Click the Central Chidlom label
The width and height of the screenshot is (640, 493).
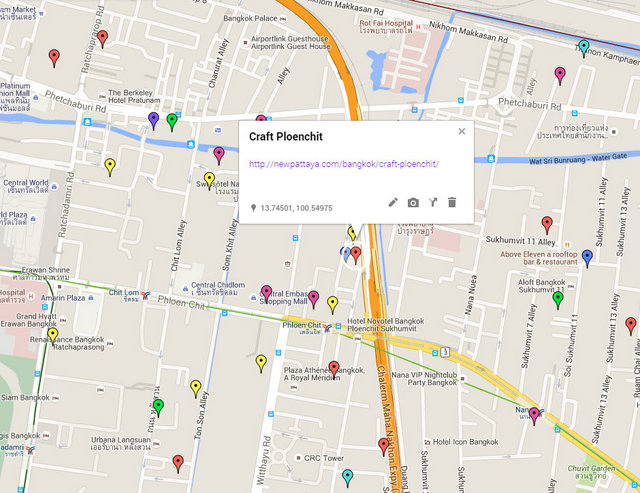(218, 288)
